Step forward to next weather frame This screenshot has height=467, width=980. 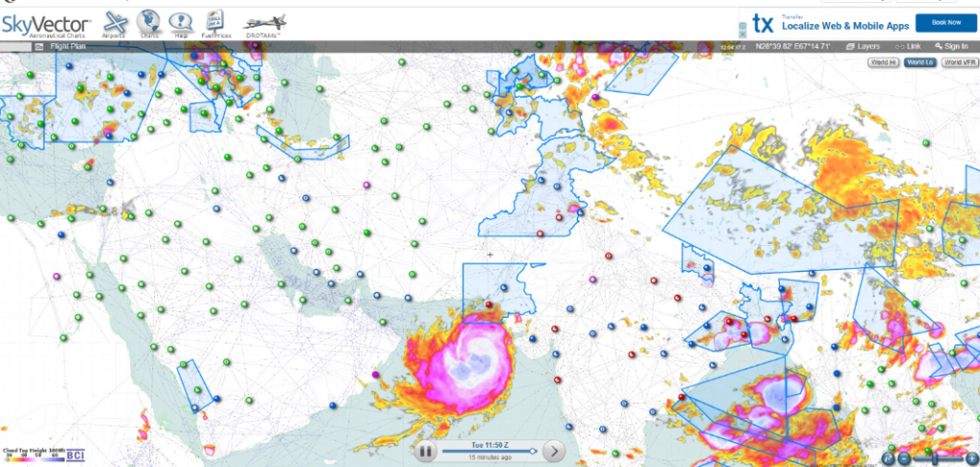tap(555, 451)
